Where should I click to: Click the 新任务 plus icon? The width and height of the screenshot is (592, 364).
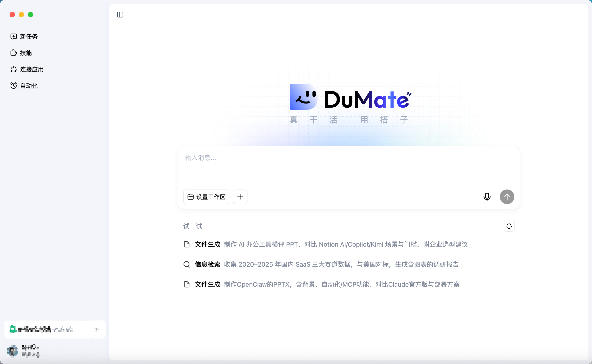(13, 36)
